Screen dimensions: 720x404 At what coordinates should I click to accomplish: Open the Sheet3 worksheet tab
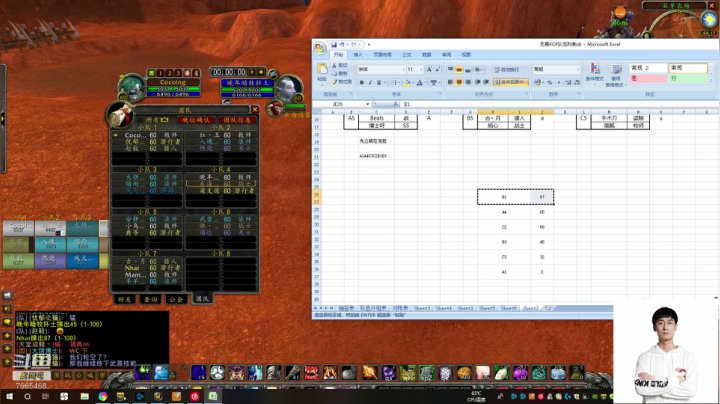[422, 309]
